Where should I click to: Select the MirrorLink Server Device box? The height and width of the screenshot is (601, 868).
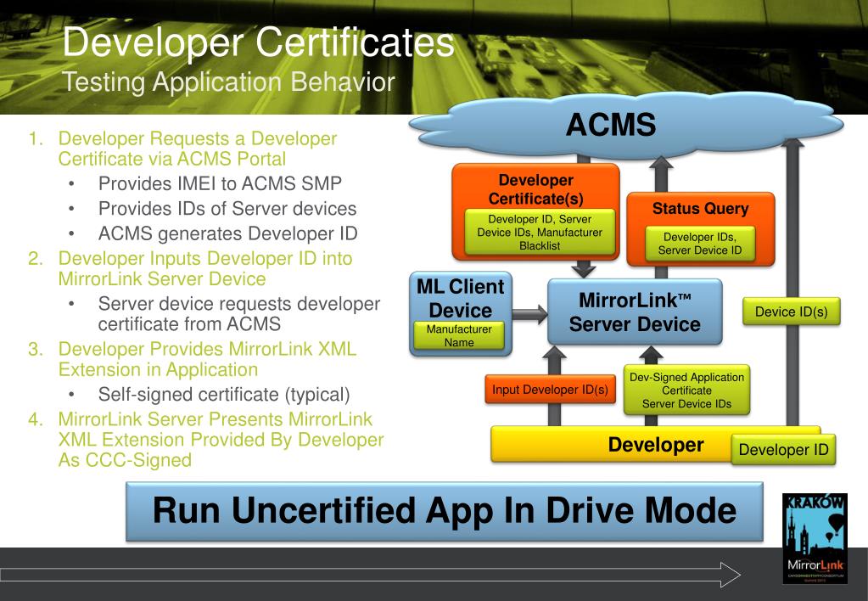635,312
